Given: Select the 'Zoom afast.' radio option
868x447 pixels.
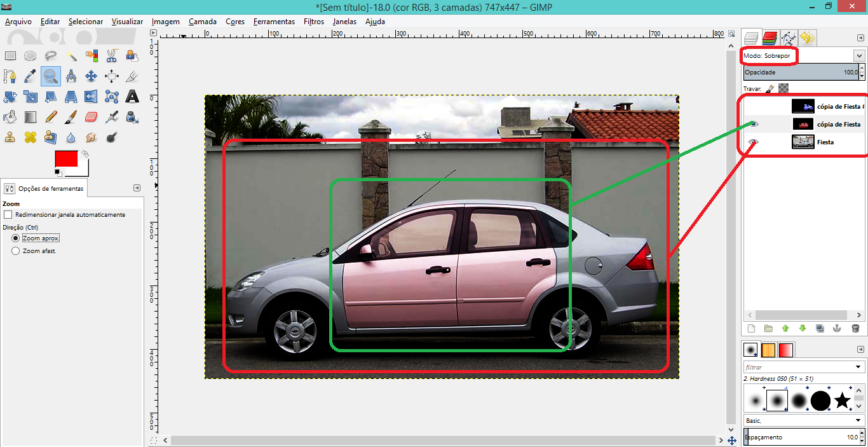Looking at the screenshot, I should click(x=16, y=251).
